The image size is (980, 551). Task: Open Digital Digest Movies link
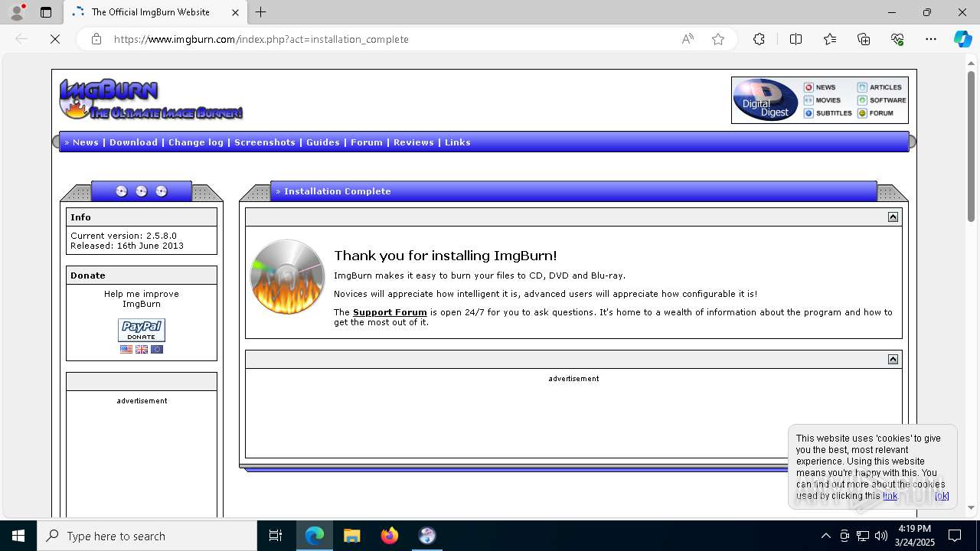coord(822,100)
